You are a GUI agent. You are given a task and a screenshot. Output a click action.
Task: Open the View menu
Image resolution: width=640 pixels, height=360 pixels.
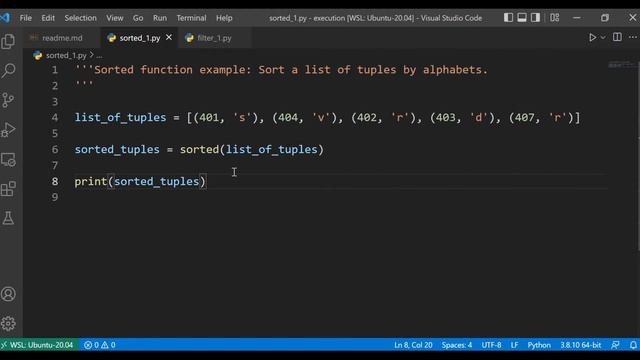(x=115, y=18)
